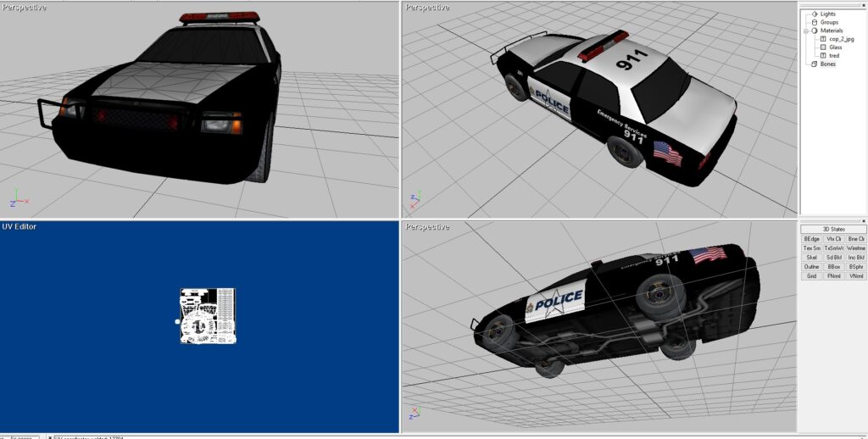Select the Glass material name
868x439 pixels.
coord(835,47)
